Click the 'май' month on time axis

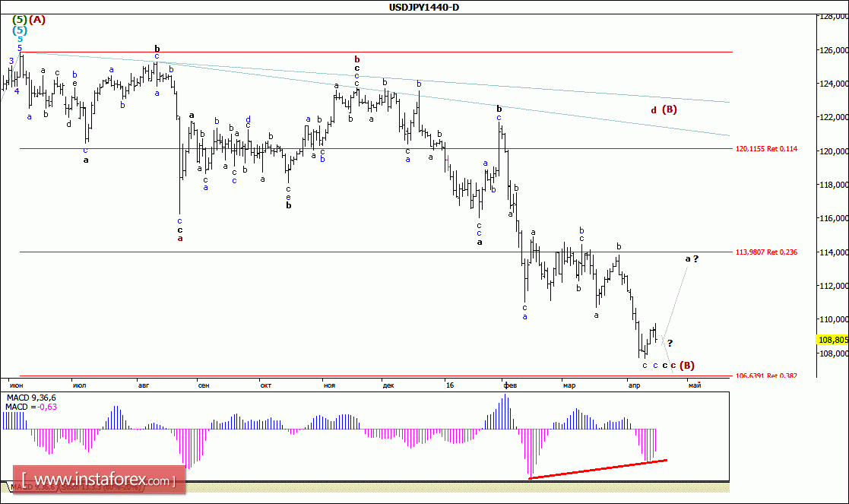coord(694,385)
